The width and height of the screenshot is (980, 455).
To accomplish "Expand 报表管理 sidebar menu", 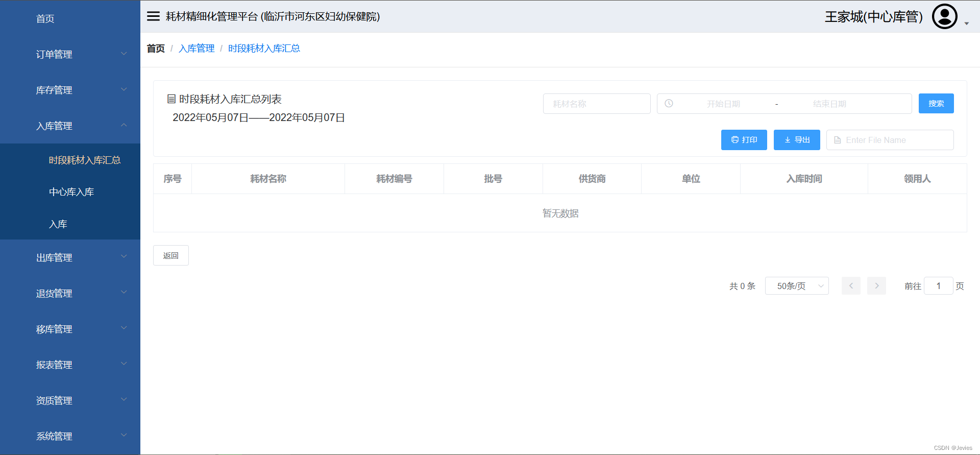I will (x=70, y=365).
